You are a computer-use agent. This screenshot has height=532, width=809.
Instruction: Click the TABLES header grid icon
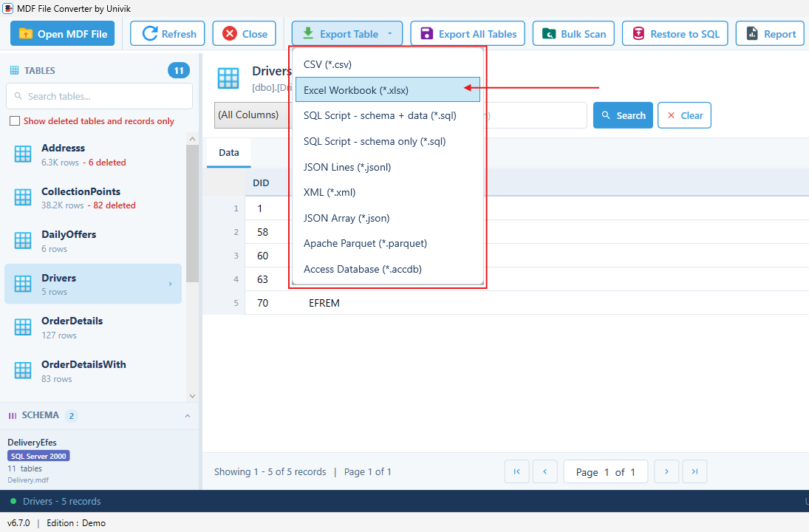coord(15,70)
